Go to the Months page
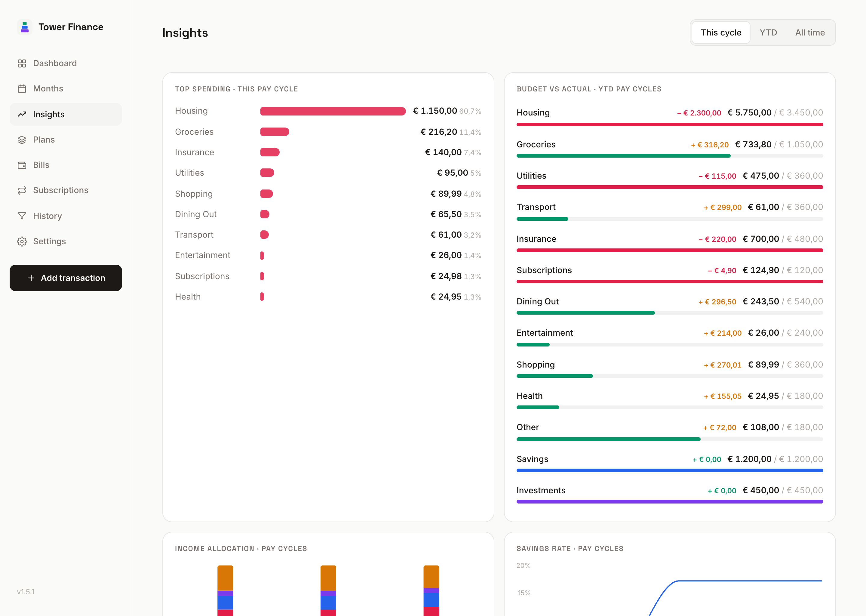 [x=66, y=89]
